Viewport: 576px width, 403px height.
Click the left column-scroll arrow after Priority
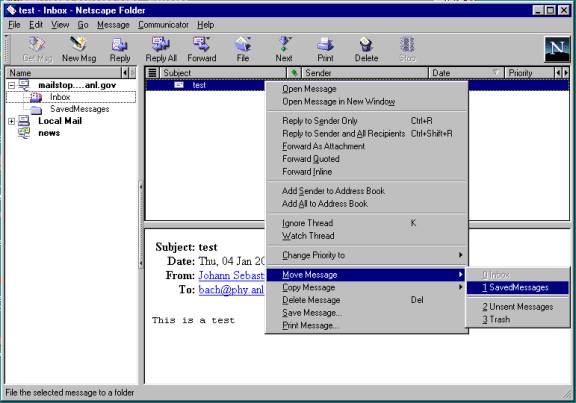(558, 73)
